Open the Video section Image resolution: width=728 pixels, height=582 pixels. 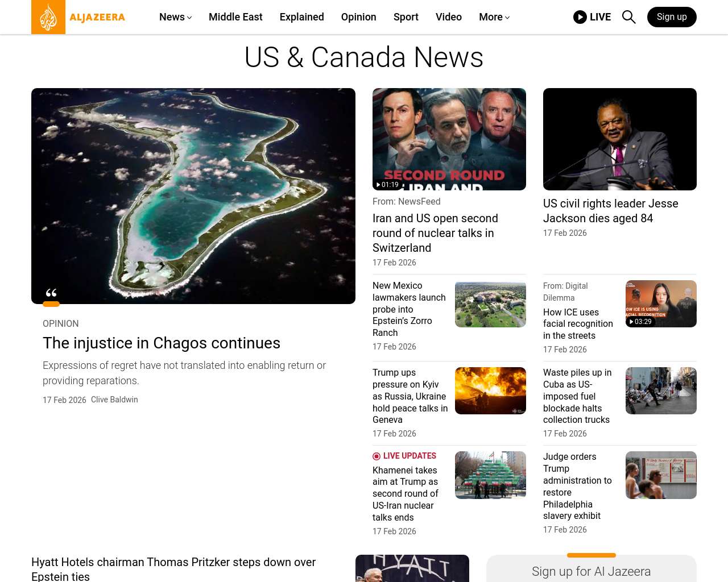click(449, 17)
